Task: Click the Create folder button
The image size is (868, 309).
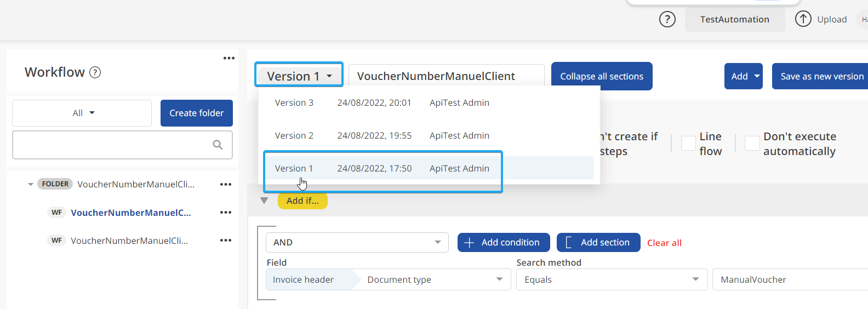Action: coord(196,113)
